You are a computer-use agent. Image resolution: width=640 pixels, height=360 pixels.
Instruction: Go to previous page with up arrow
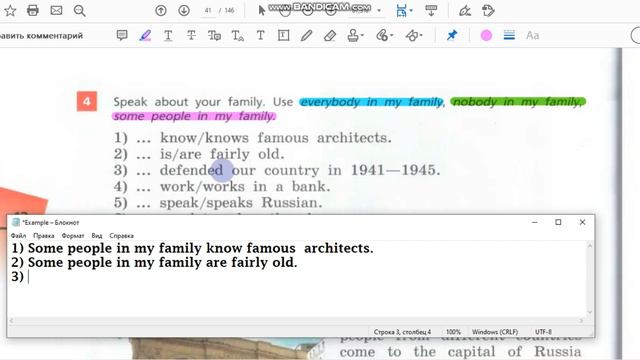[x=161, y=11]
